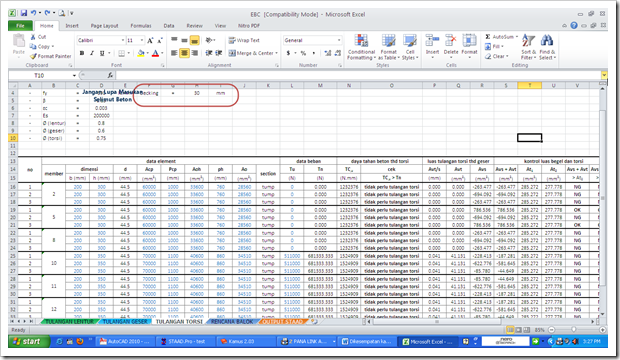The image size is (620, 360).
Task: Increase decimal places
Action: click(x=328, y=53)
